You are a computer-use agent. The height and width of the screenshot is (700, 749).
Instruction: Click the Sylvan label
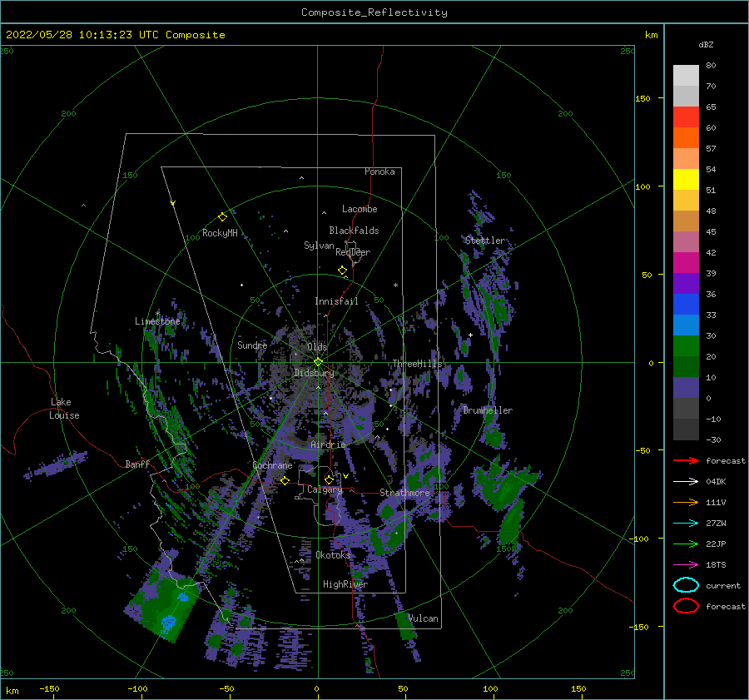point(319,246)
